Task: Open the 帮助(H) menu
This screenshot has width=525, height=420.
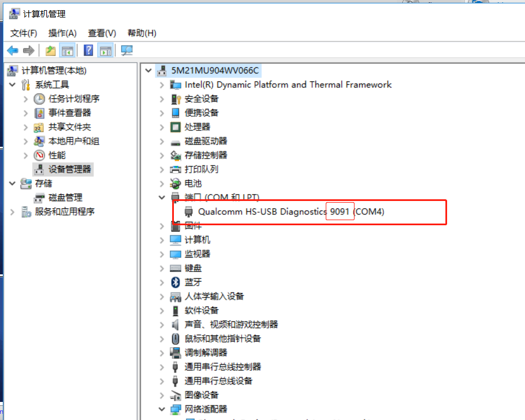Action: (x=142, y=33)
